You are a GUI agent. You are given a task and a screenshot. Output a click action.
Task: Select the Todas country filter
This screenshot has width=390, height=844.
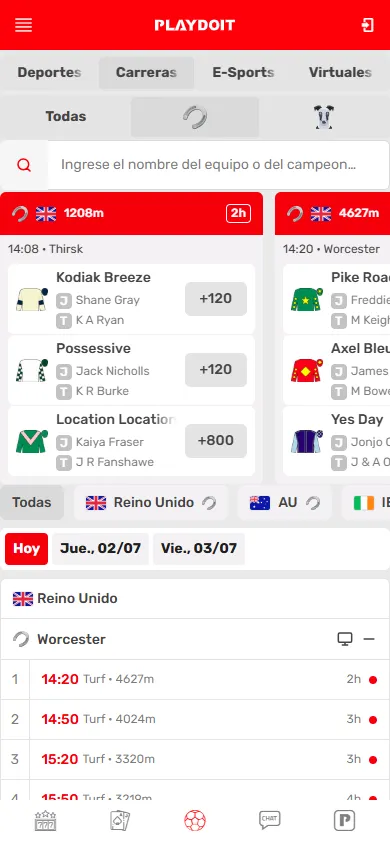point(32,503)
